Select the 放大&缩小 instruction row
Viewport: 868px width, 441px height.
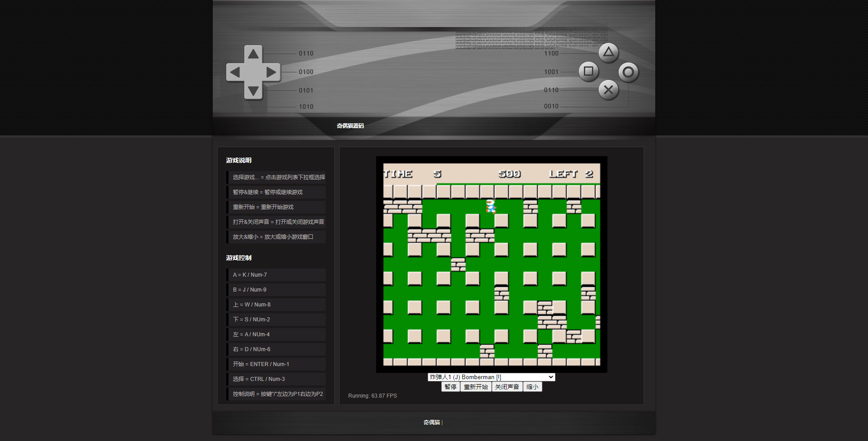(x=276, y=237)
